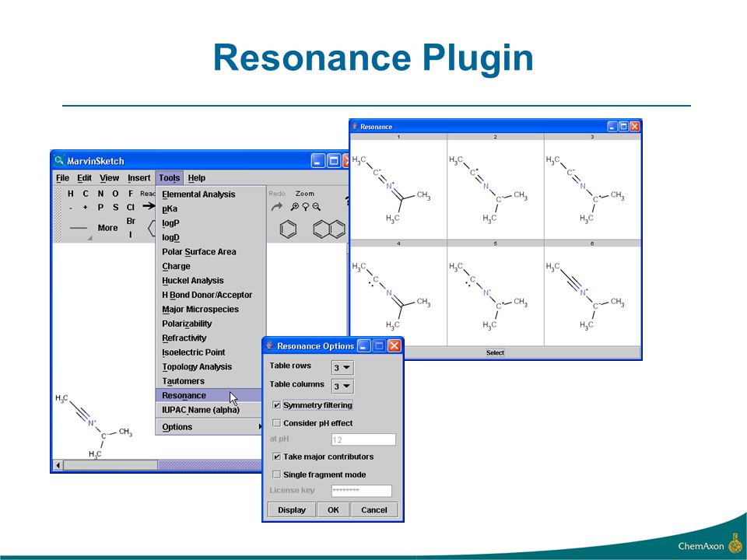This screenshot has height=560, width=747.
Task: Select Polar Surface Area menu item
Action: (x=211, y=251)
